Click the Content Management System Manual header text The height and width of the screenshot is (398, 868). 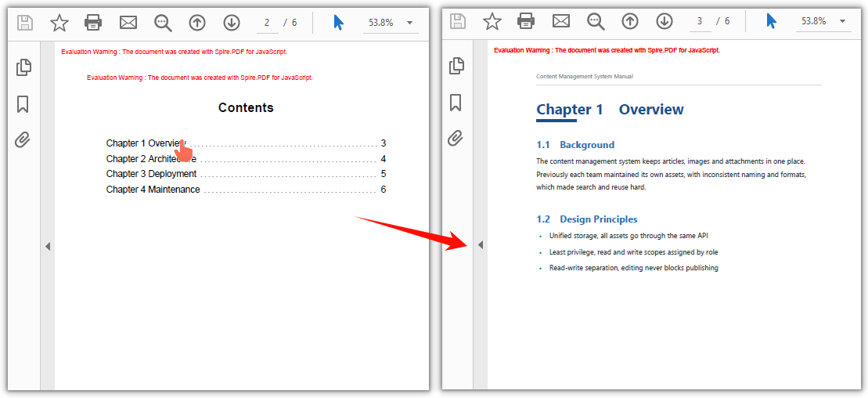[x=585, y=77]
